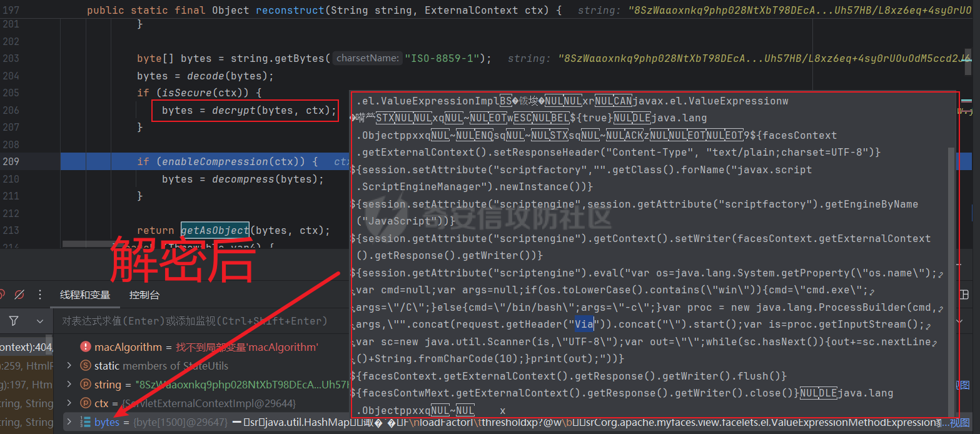Click the bytes array type icon
Image resolution: width=980 pixels, height=434 pixels.
tap(85, 422)
